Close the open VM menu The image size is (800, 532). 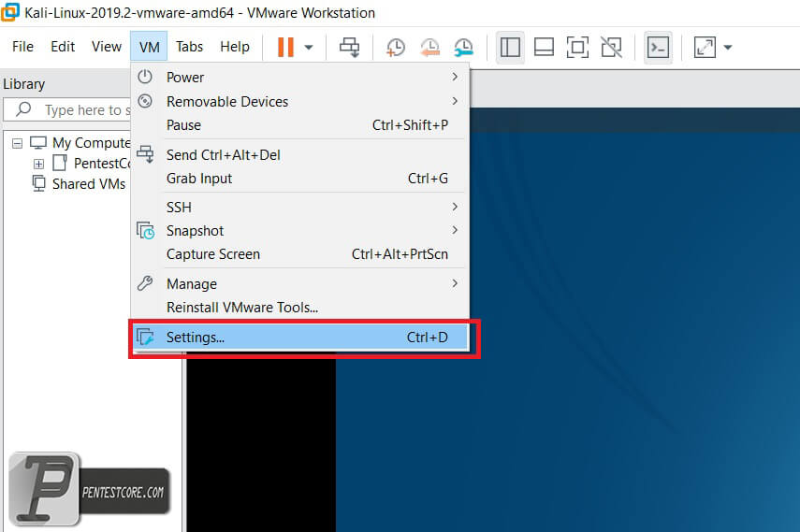point(149,47)
